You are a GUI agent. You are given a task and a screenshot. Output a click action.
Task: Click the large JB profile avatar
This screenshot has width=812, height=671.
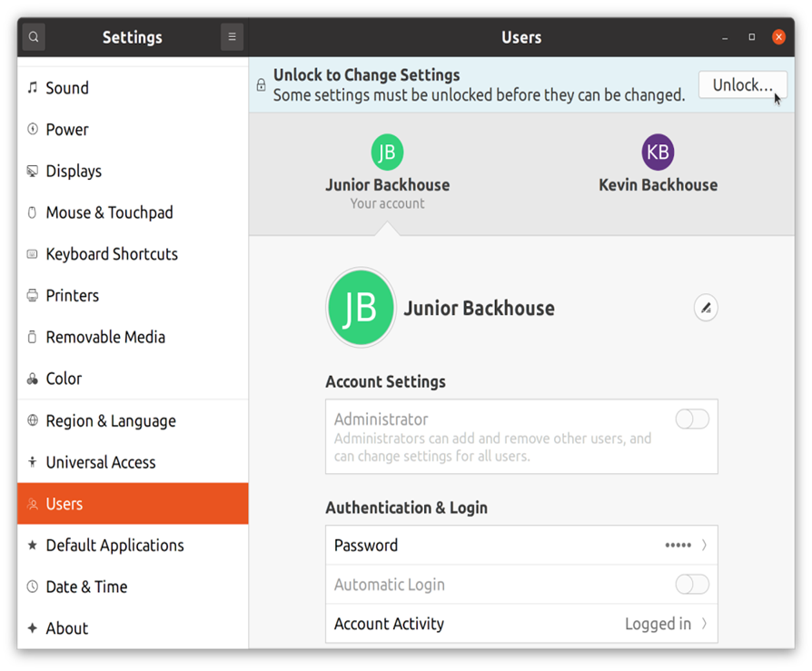point(361,308)
